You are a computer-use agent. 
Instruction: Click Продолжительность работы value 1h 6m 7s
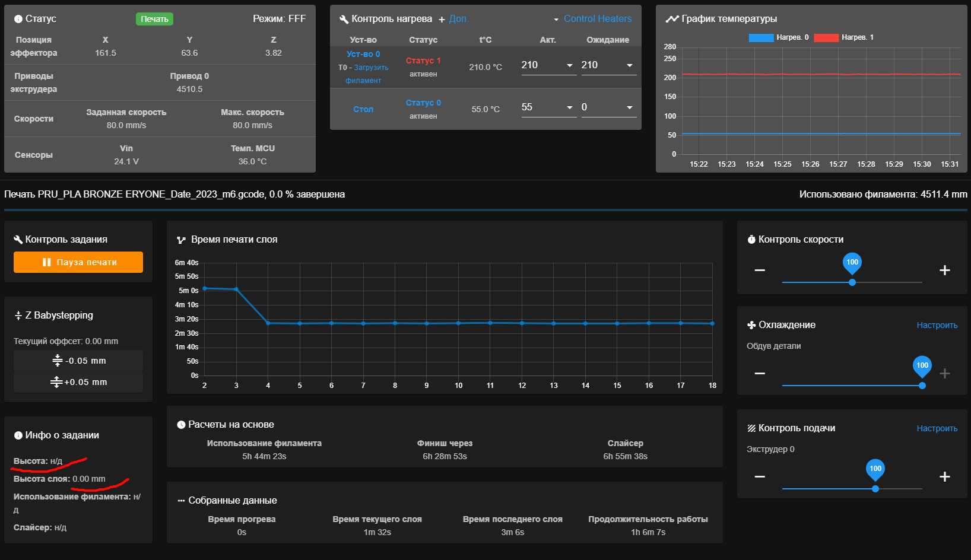(648, 532)
